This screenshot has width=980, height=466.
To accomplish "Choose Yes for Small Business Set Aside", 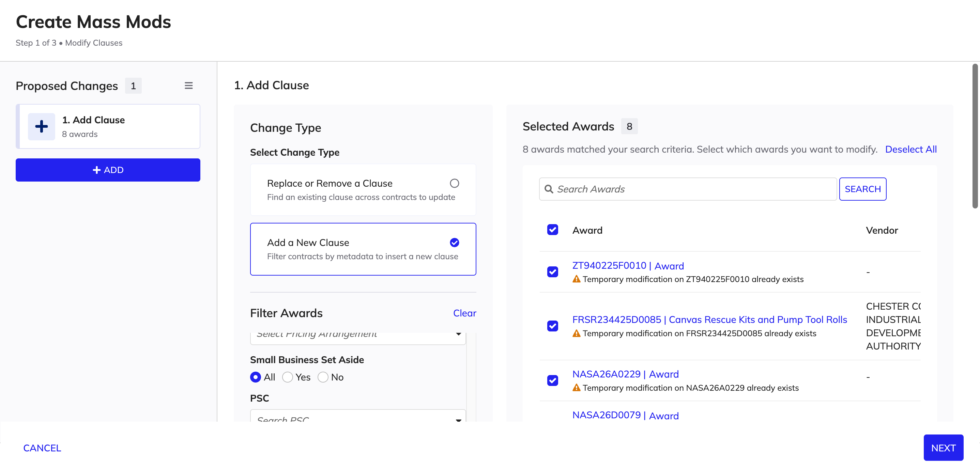I will [288, 377].
